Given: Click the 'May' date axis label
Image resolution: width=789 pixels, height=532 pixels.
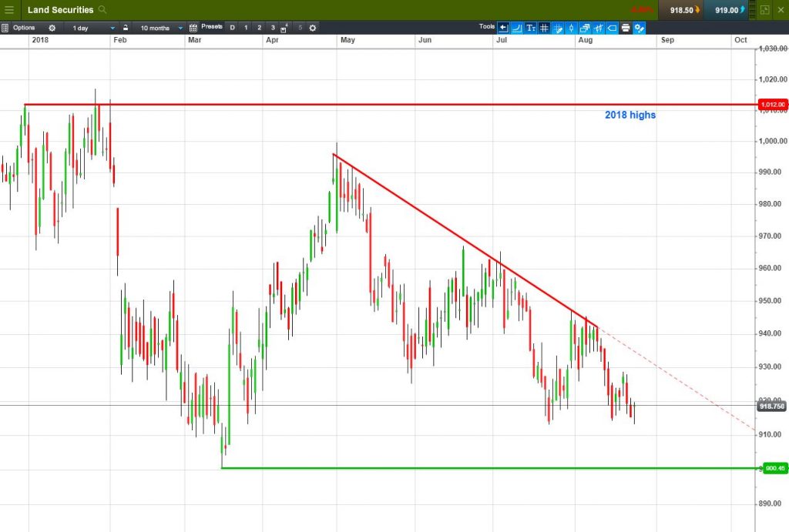Looking at the screenshot, I should pos(347,40).
